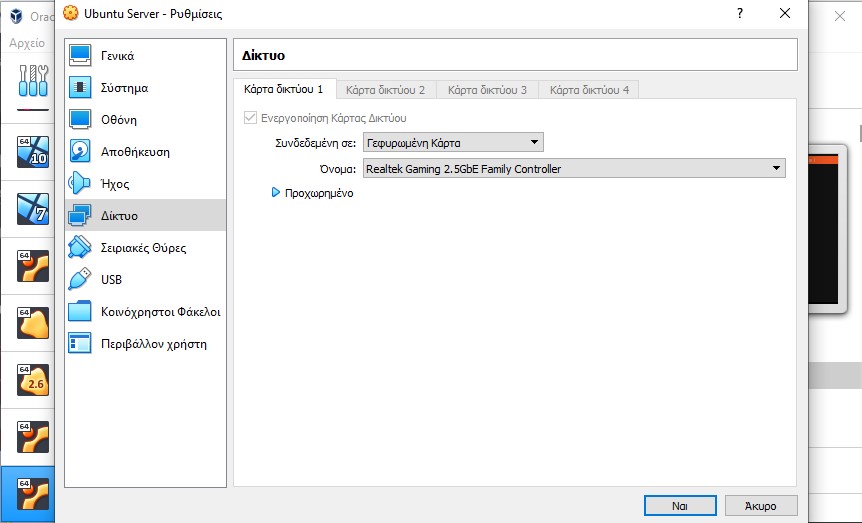Open the Συνδεδεμένη σε dropdown

[x=453, y=142]
